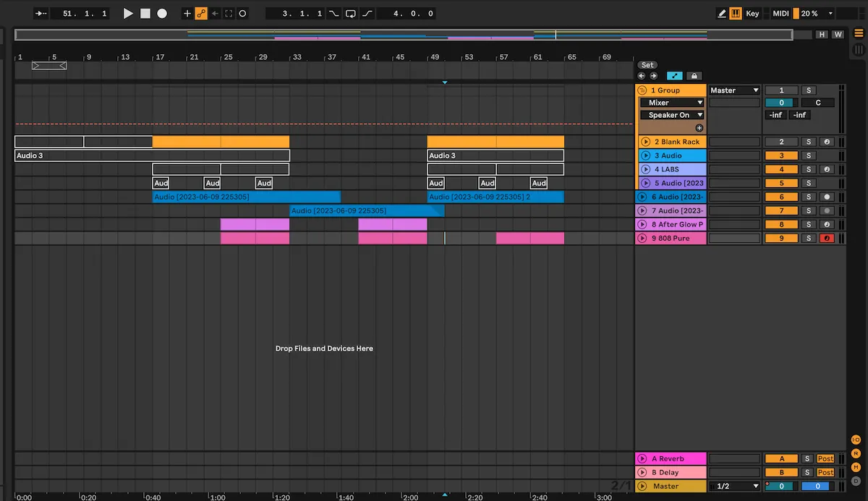The height and width of the screenshot is (501, 868).
Task: Toggle In/Out section with I-O button
Action: click(856, 440)
